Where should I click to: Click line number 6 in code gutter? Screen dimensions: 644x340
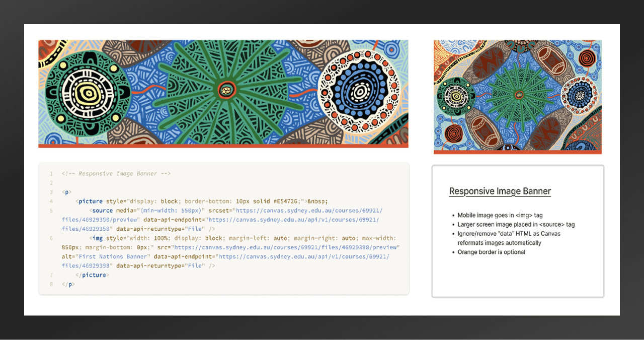coord(51,238)
